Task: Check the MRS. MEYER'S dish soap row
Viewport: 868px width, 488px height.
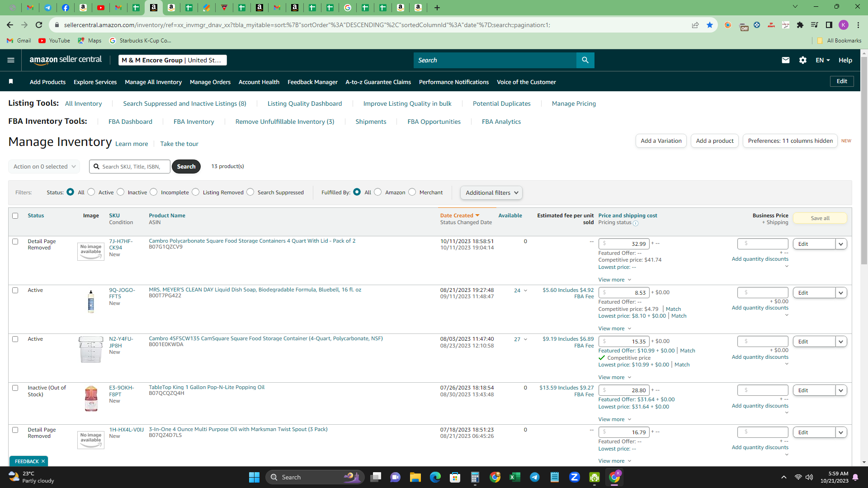Action: [15, 291]
